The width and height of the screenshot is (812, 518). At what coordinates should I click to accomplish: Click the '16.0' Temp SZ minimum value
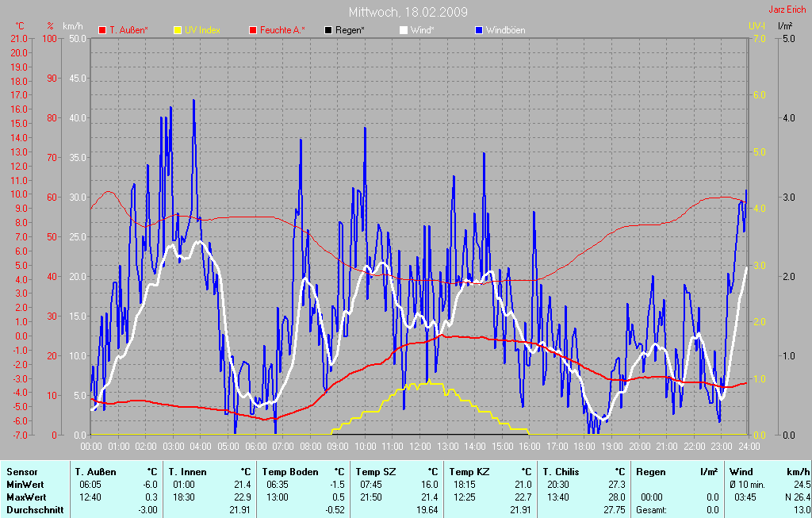click(x=429, y=485)
